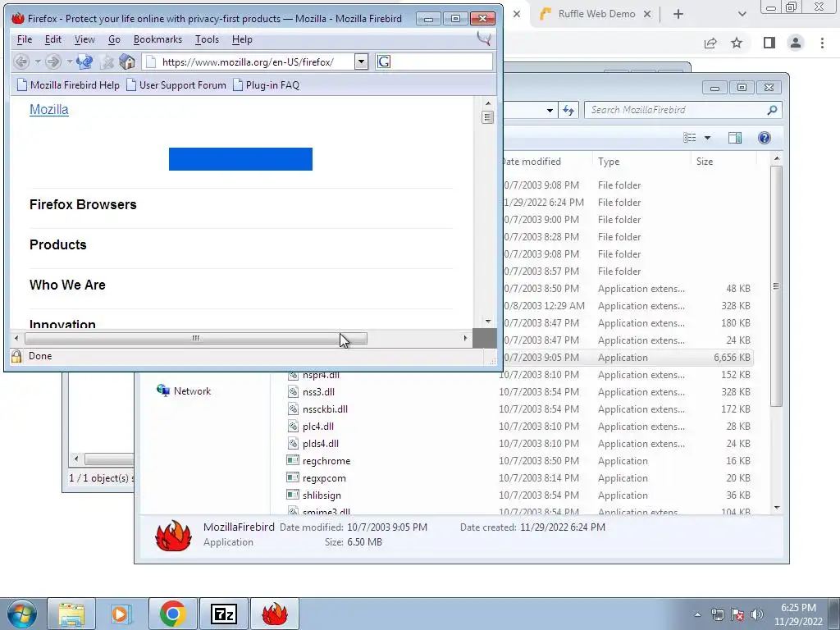Expand the URL history dropdown in Firebird
This screenshot has width=840, height=630.
pyautogui.click(x=361, y=62)
